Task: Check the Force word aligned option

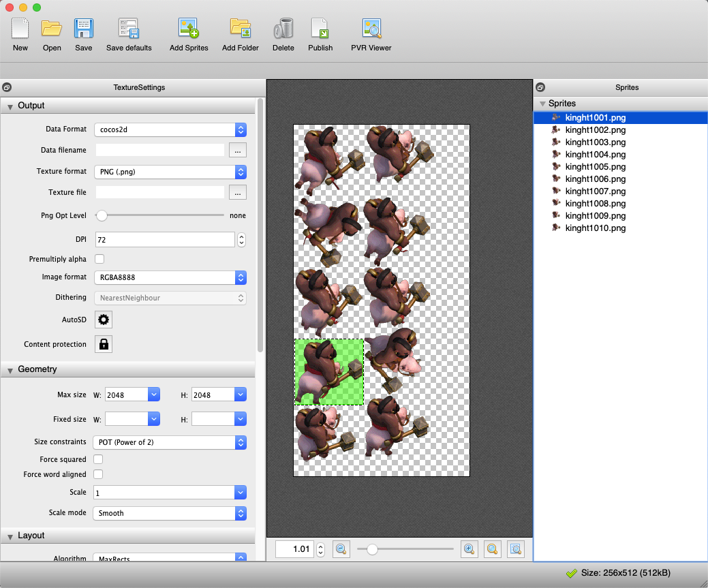Action: coord(98,474)
